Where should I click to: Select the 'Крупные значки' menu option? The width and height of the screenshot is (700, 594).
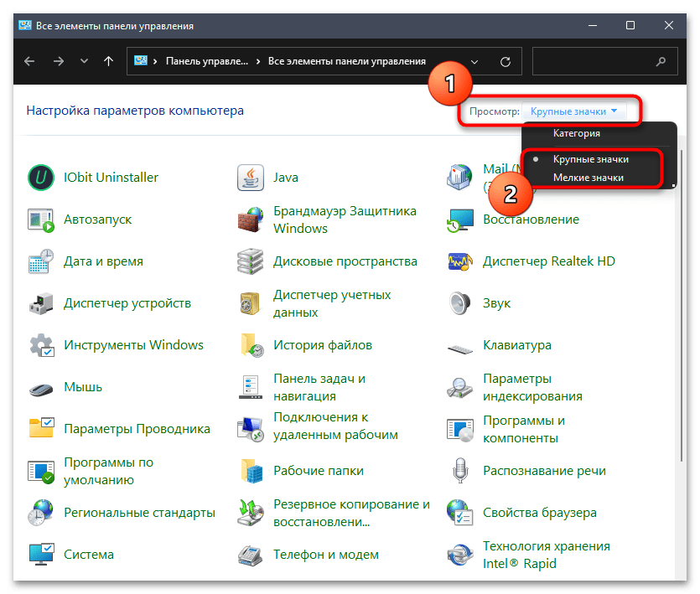(590, 158)
